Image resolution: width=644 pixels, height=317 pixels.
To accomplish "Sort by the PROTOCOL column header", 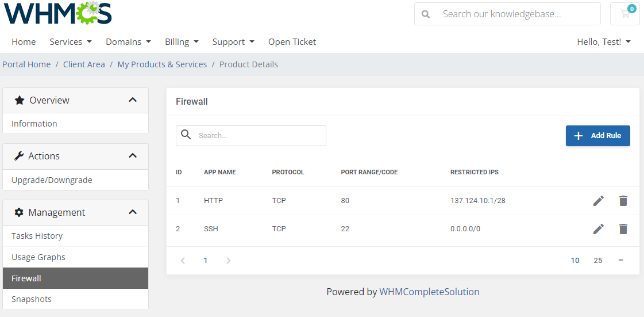I will click(x=288, y=172).
